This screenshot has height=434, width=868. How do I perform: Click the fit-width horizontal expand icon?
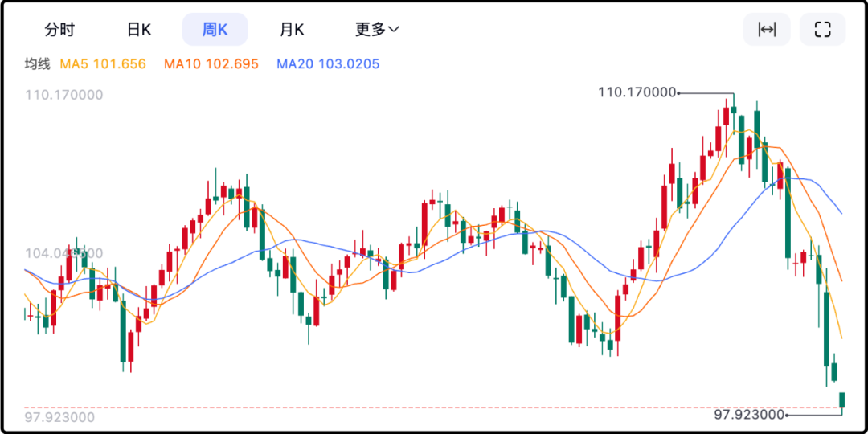[x=767, y=30]
